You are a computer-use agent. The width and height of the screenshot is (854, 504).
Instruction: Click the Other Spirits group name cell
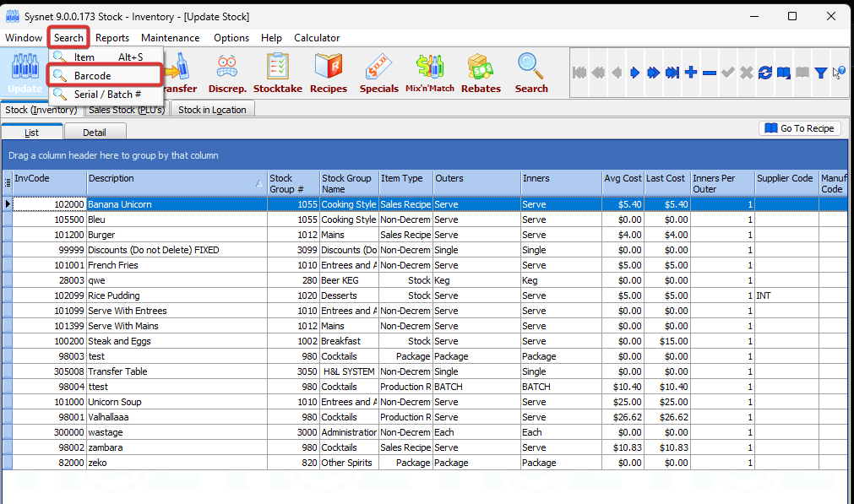click(349, 463)
